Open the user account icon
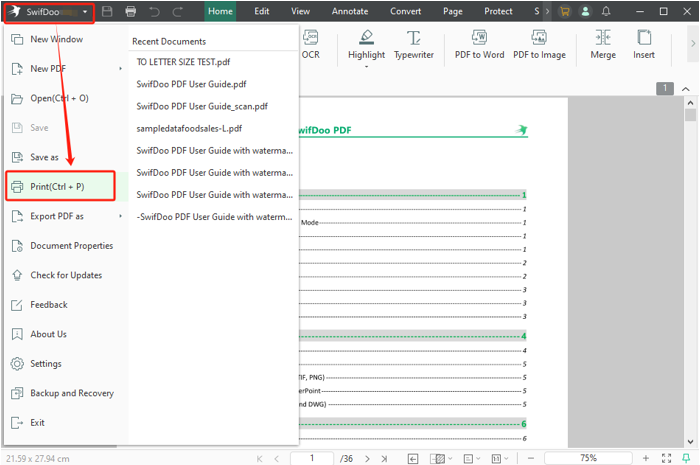 coord(585,12)
